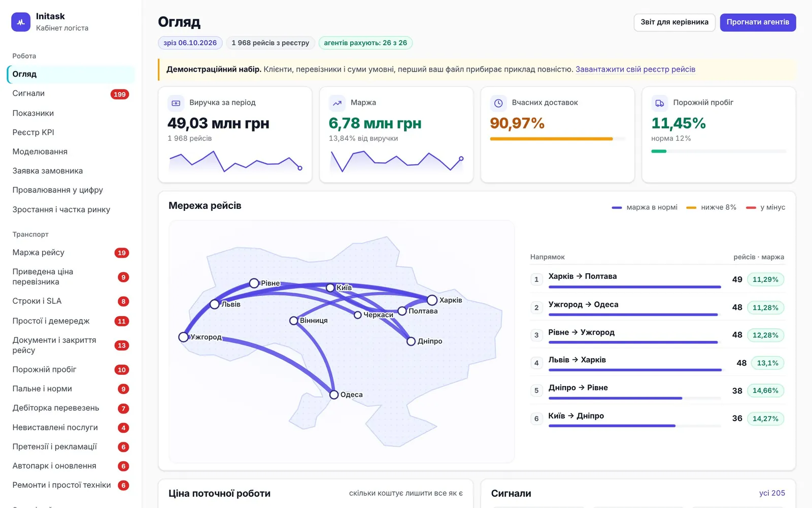Click the агентів рахують: 26 з 26 chip

(365, 43)
